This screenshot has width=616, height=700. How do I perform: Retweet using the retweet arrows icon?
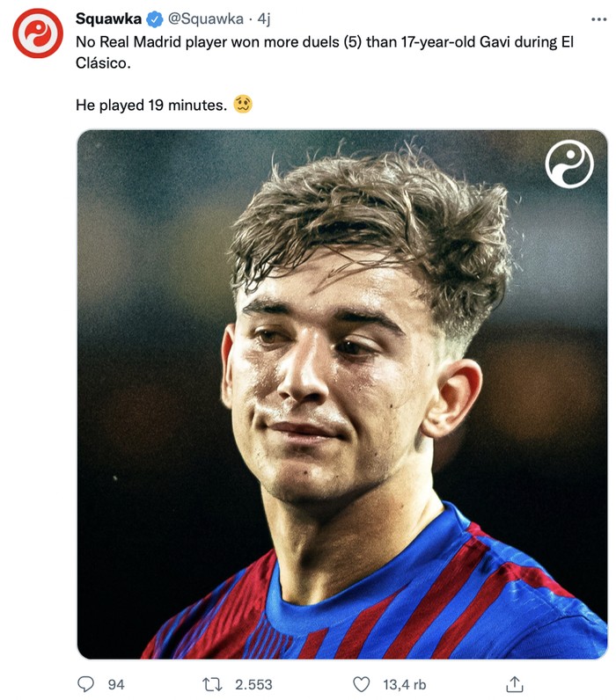212,683
